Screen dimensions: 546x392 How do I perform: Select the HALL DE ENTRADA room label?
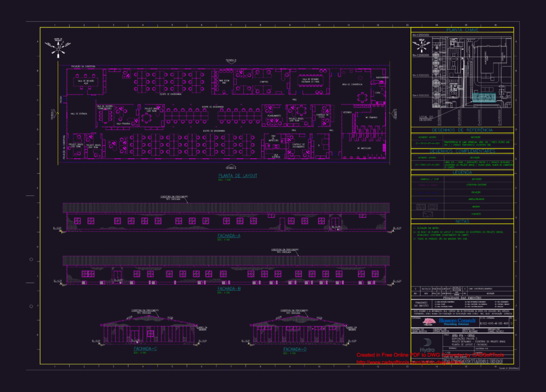[x=79, y=114]
